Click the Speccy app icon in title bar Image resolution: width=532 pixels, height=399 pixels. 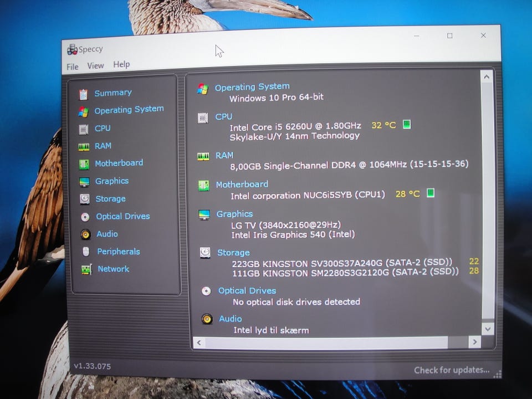pyautogui.click(x=72, y=49)
